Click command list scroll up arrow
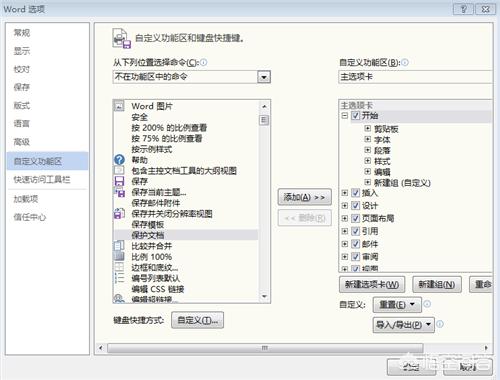This screenshot has width=500, height=380. coord(264,106)
